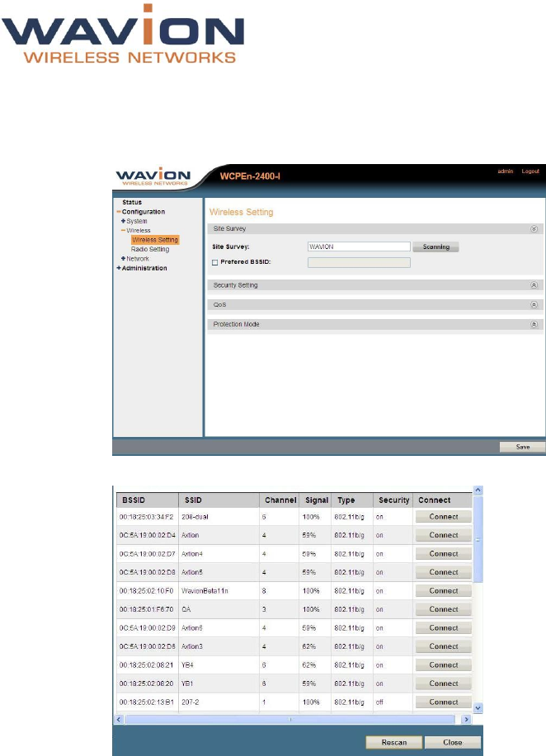Viewport: 546px width, 756px height.
Task: Tick the Prefered BSSID checkbox
Action: (215, 262)
